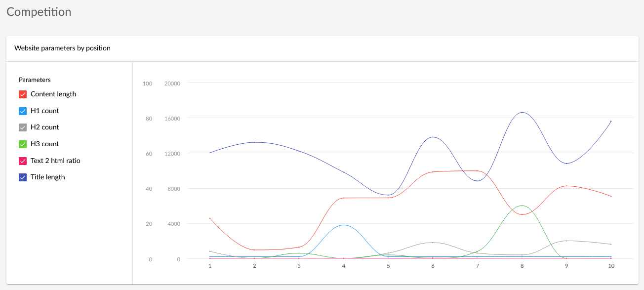Click the H1 count peak at position 4
644x290 pixels.
tap(343, 225)
